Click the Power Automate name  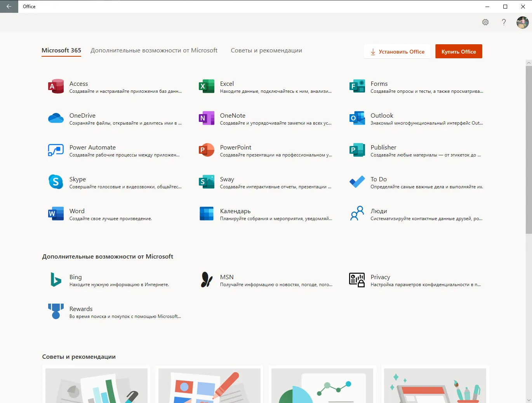coord(92,147)
